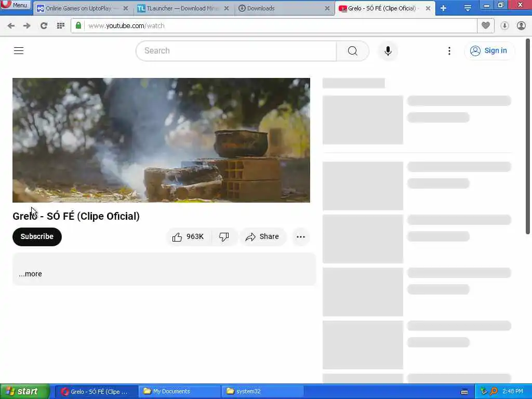Image resolution: width=532 pixels, height=399 pixels.
Task: Open the tab list menu icon
Action: (468, 8)
